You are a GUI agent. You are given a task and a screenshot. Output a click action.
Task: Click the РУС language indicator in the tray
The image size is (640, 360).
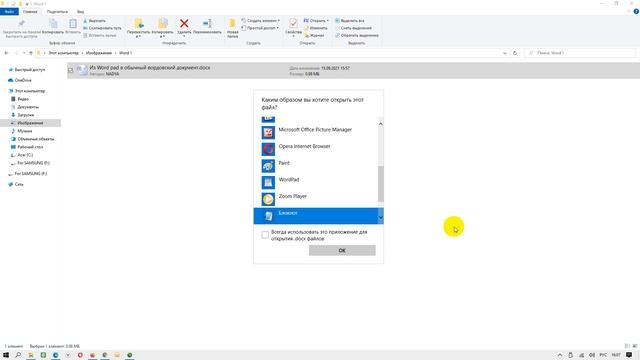pos(603,355)
